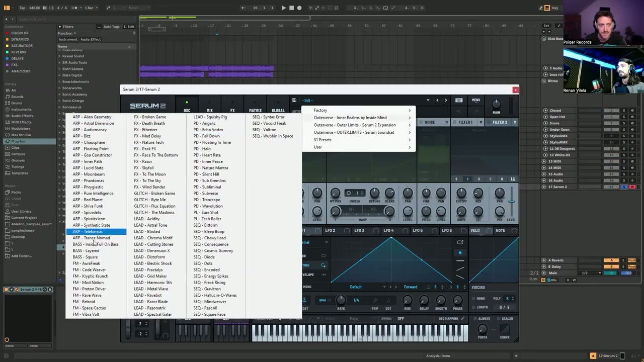The height and width of the screenshot is (362, 644).
Task: Switch to the Serum FX tab
Action: tap(232, 106)
